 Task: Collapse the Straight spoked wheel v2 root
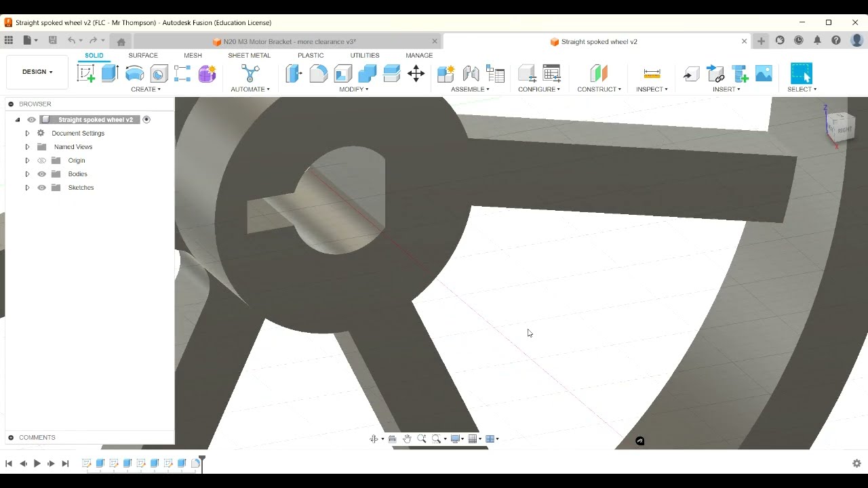pyautogui.click(x=18, y=120)
